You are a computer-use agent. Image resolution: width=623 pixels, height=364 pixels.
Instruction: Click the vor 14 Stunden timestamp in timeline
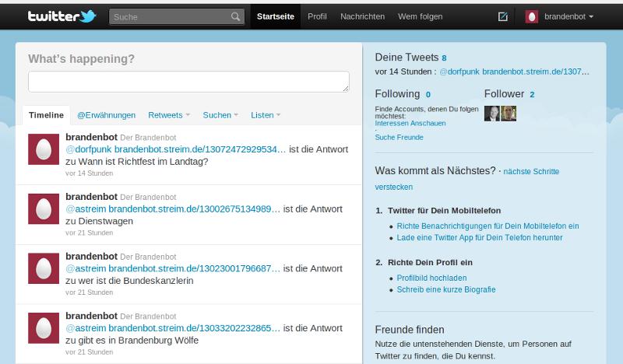tap(89, 173)
